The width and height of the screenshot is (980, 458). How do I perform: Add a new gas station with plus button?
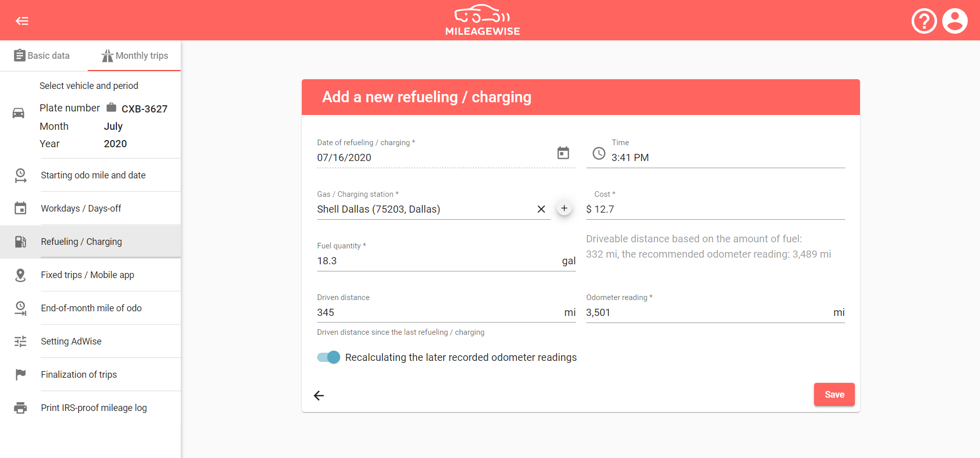coord(564,209)
